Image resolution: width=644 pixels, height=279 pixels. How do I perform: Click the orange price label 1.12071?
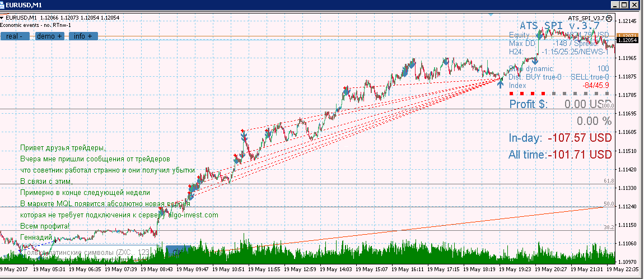[x=627, y=35]
